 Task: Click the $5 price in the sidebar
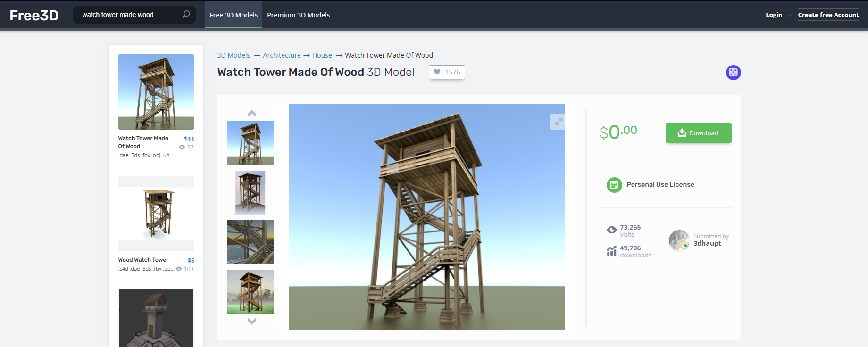tap(191, 260)
